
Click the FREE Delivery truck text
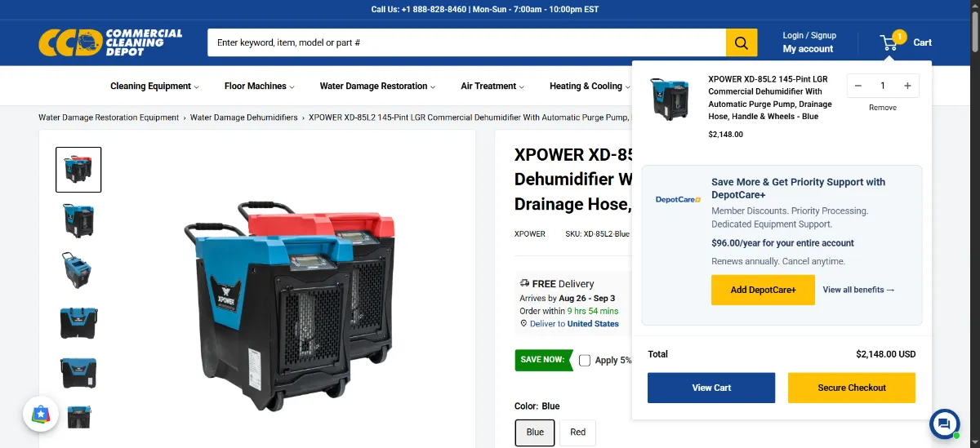557,284
